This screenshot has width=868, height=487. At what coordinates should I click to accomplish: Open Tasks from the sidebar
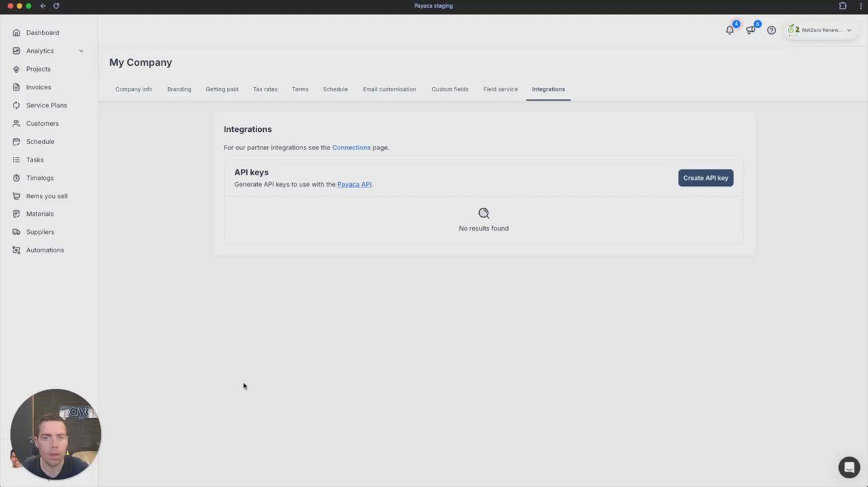[x=35, y=160]
